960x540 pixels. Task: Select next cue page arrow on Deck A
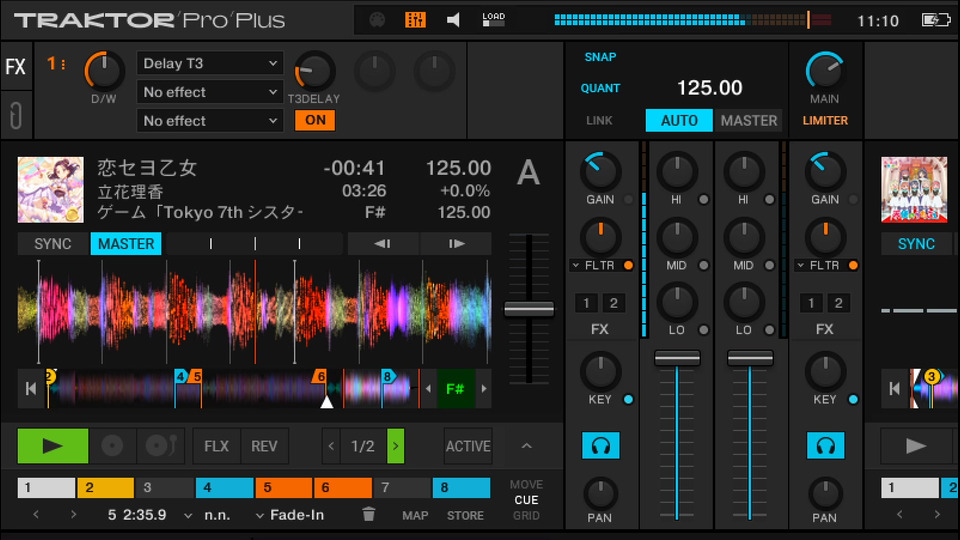74,514
